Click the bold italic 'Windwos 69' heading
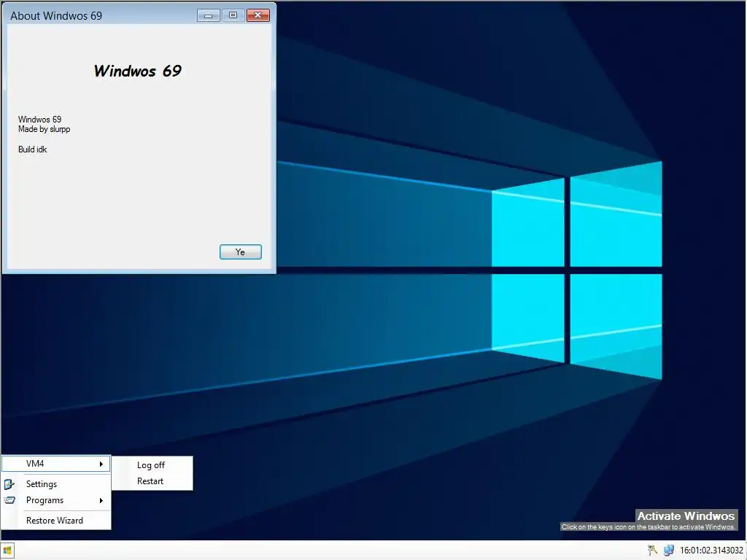This screenshot has width=747, height=560. 138,71
